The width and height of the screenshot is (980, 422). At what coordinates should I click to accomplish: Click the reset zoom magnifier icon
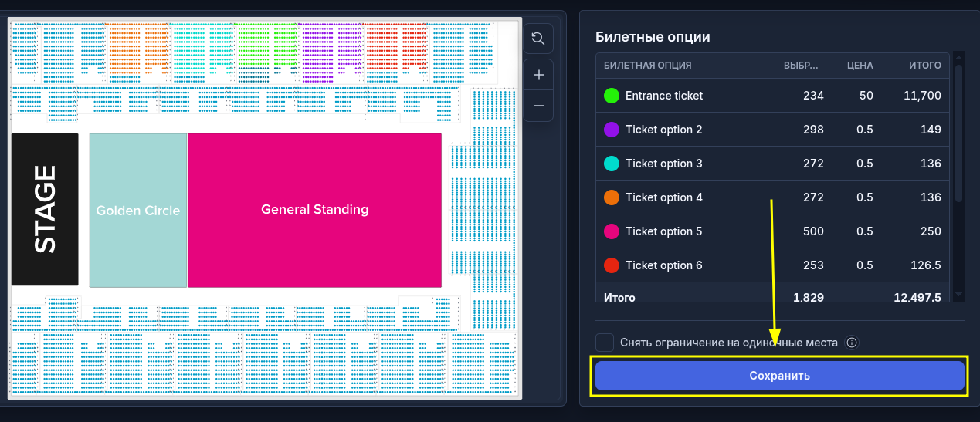(538, 37)
